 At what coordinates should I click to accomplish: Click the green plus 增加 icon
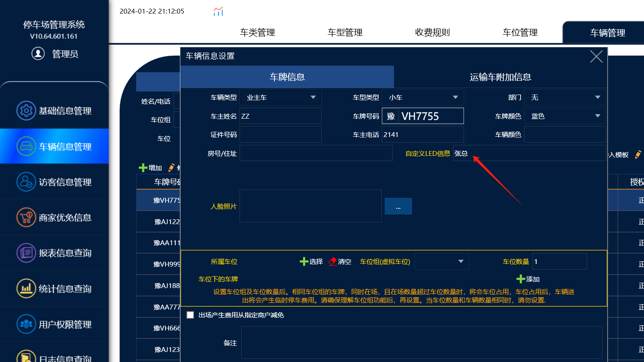(143, 168)
